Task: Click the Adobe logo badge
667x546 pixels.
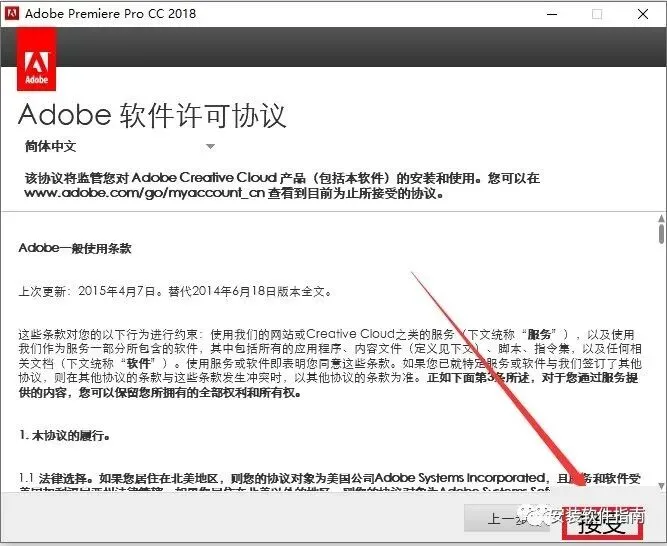Action: (x=37, y=60)
